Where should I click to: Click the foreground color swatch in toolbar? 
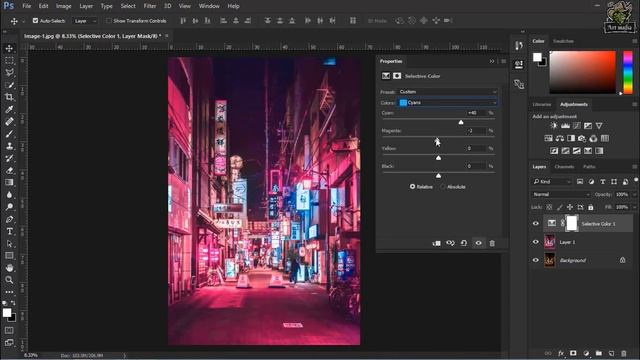pos(7,313)
